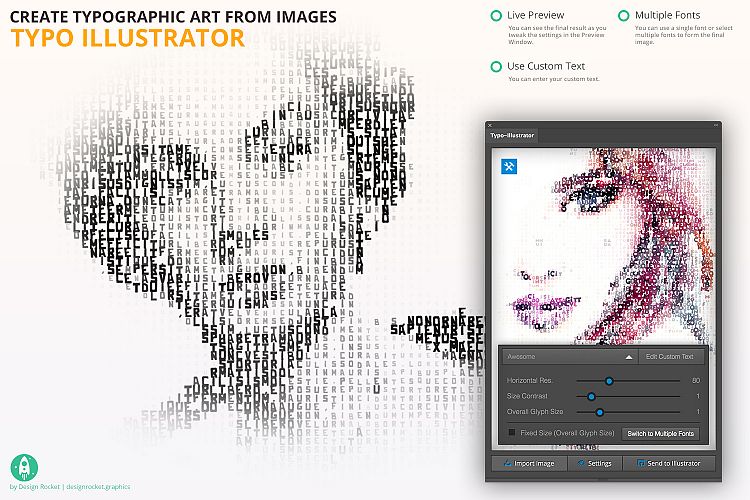Click the Horizontal Res. value 80
This screenshot has width=750, height=500.
point(696,381)
